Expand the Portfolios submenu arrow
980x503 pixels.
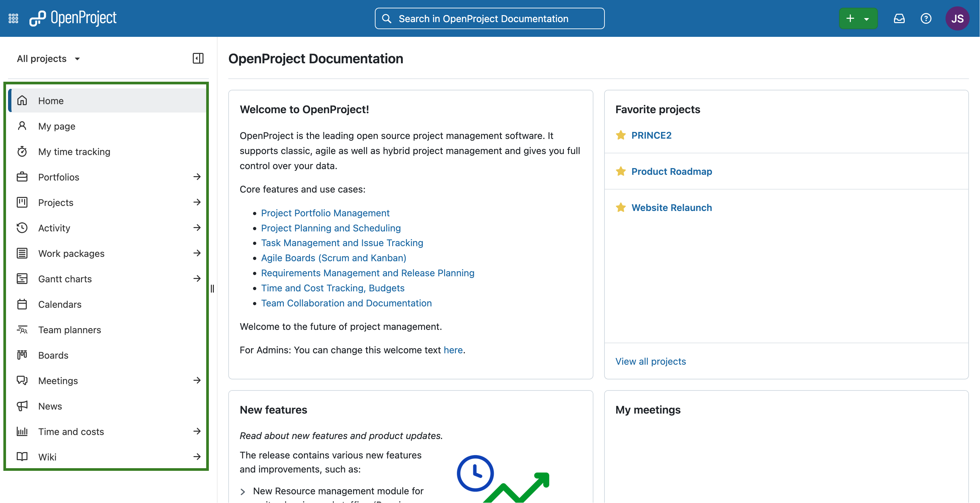197,177
